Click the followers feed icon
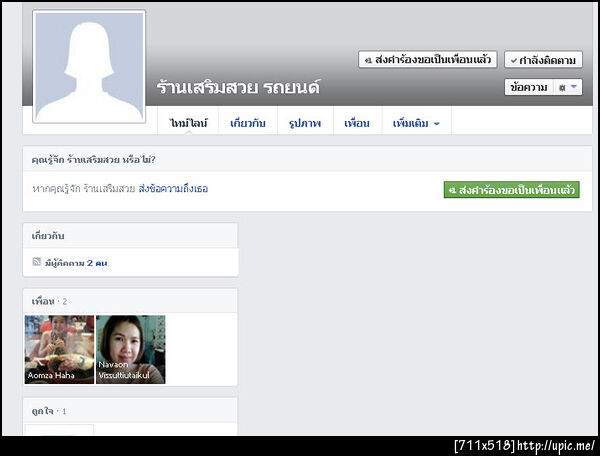600x456 pixels. [x=37, y=262]
